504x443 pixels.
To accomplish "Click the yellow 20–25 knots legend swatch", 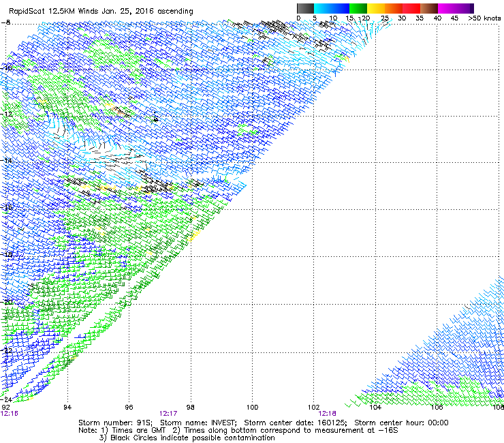I will pos(376,8).
